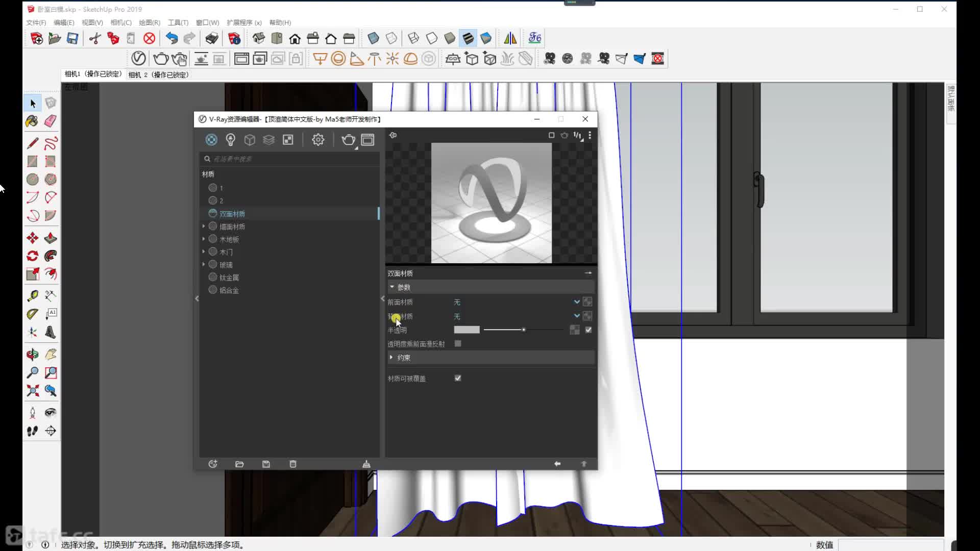Click 前面材质 texture slot button

(588, 302)
